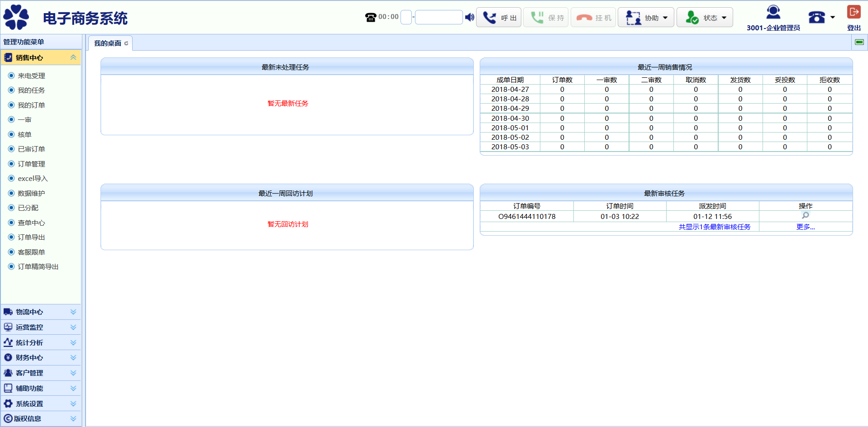Open 已审订单 menu item
This screenshot has width=868, height=427.
coord(31,149)
